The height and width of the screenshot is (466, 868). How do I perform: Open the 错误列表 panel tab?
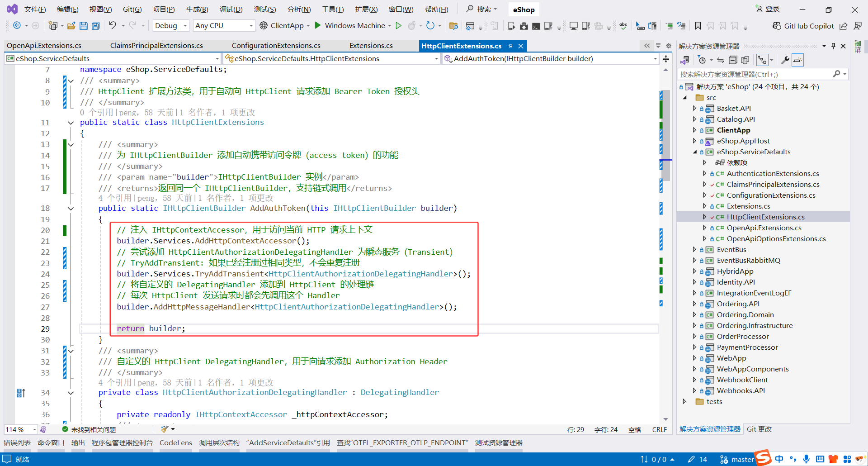tap(17, 442)
